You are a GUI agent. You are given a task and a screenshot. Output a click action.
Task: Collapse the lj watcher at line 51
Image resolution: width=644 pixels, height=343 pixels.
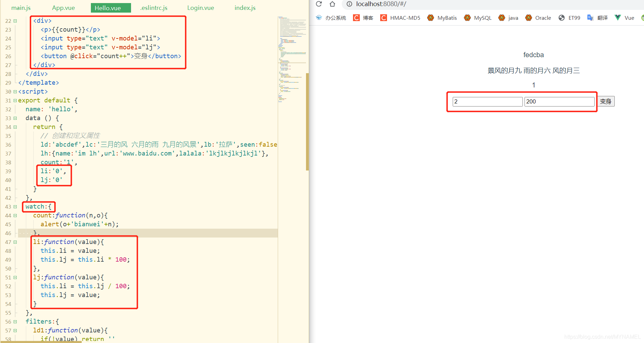tap(15, 277)
